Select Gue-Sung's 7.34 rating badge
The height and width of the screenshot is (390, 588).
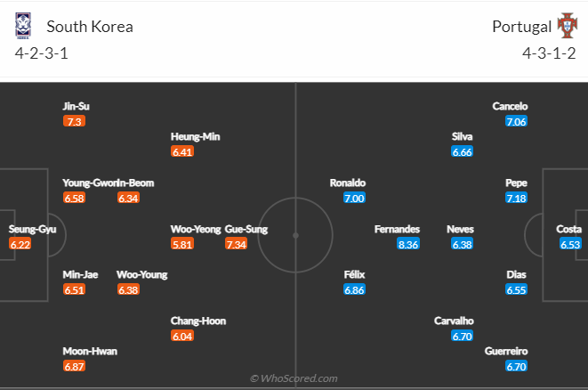point(237,244)
